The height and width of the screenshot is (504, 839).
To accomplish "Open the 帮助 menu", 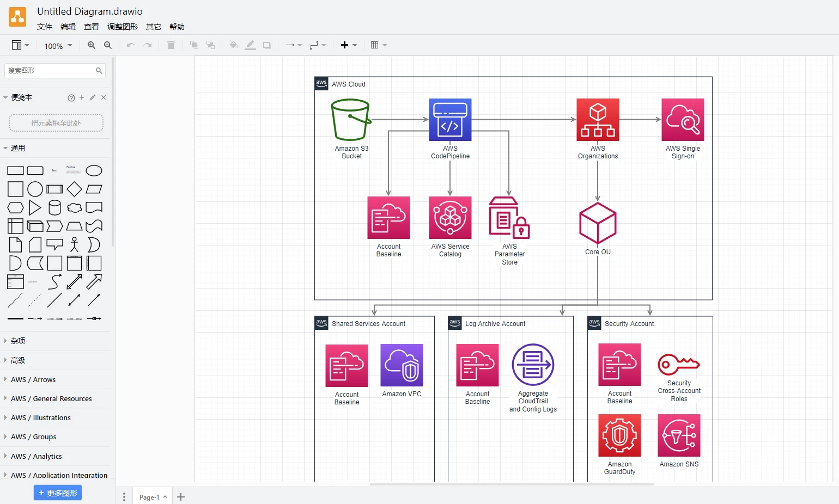I will pos(177,27).
